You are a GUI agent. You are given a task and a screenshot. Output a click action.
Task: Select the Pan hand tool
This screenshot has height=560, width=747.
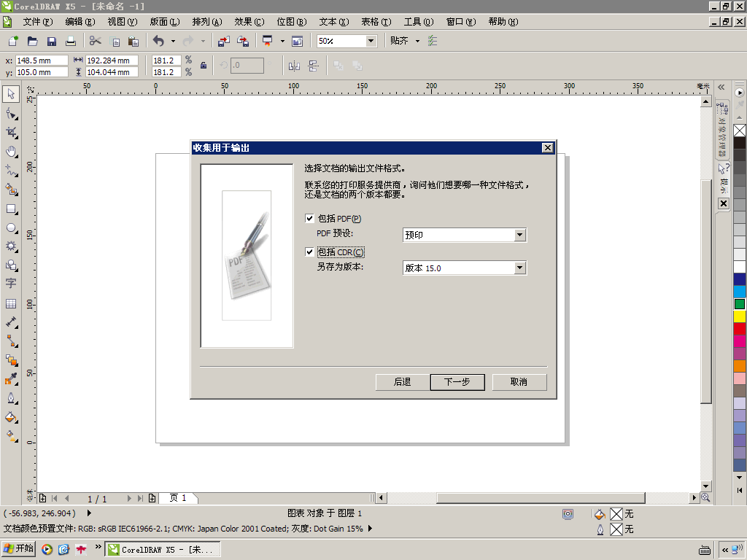click(x=11, y=152)
